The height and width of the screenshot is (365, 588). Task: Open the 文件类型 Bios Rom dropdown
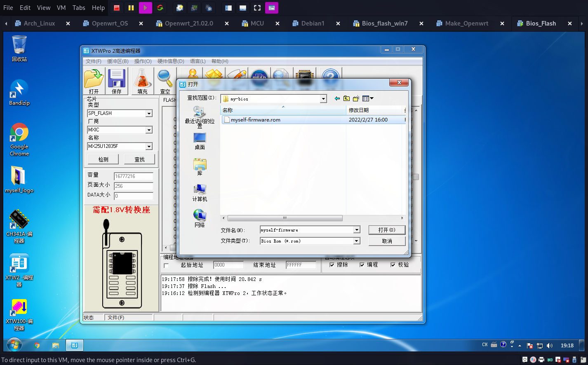(x=357, y=241)
